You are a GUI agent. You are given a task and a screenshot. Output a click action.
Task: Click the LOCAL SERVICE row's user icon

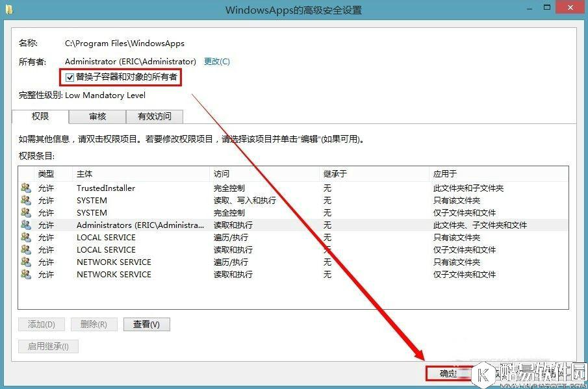pyautogui.click(x=25, y=237)
